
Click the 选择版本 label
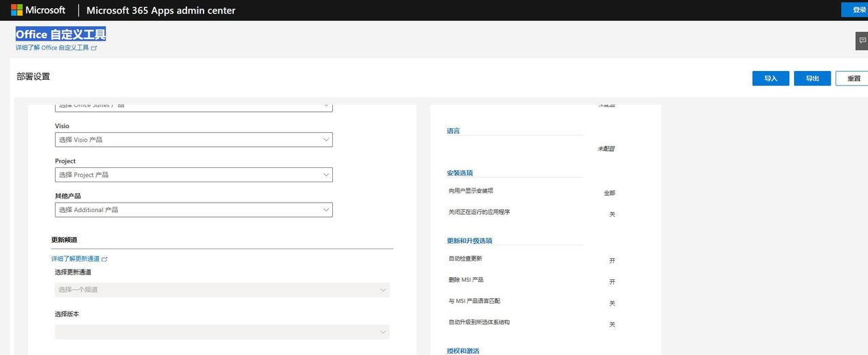[67, 314]
